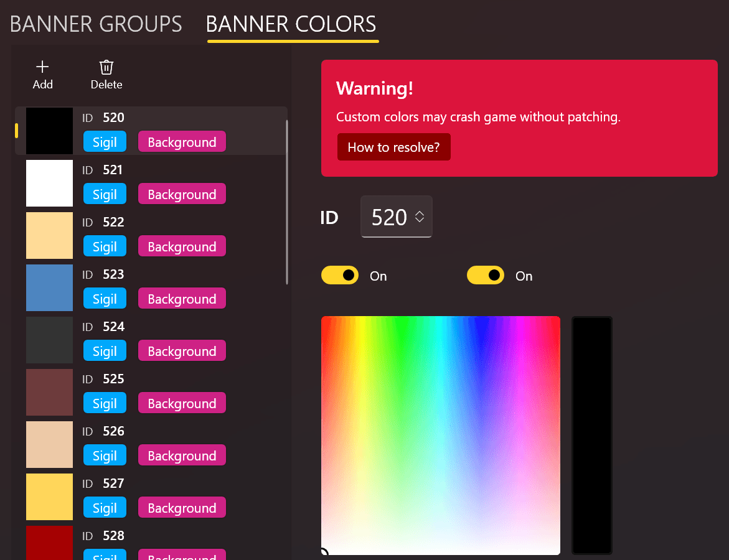Toggle off the left On switch
This screenshot has height=560, width=729.
point(339,275)
